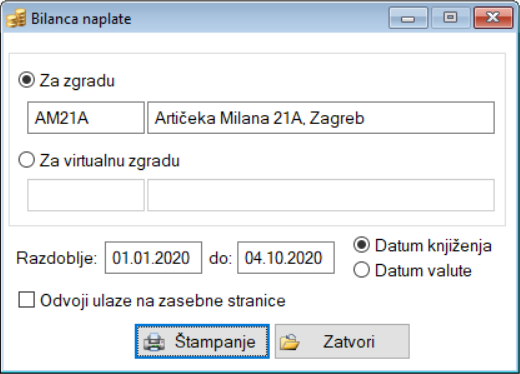Click the gold coins icon in title bar

pyautogui.click(x=16, y=18)
